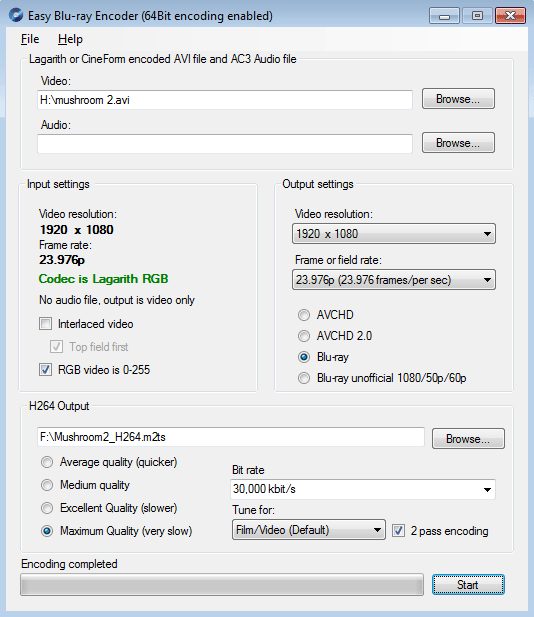Open the Tune for Film/Video dropdown
The width and height of the screenshot is (534, 617).
(x=309, y=530)
